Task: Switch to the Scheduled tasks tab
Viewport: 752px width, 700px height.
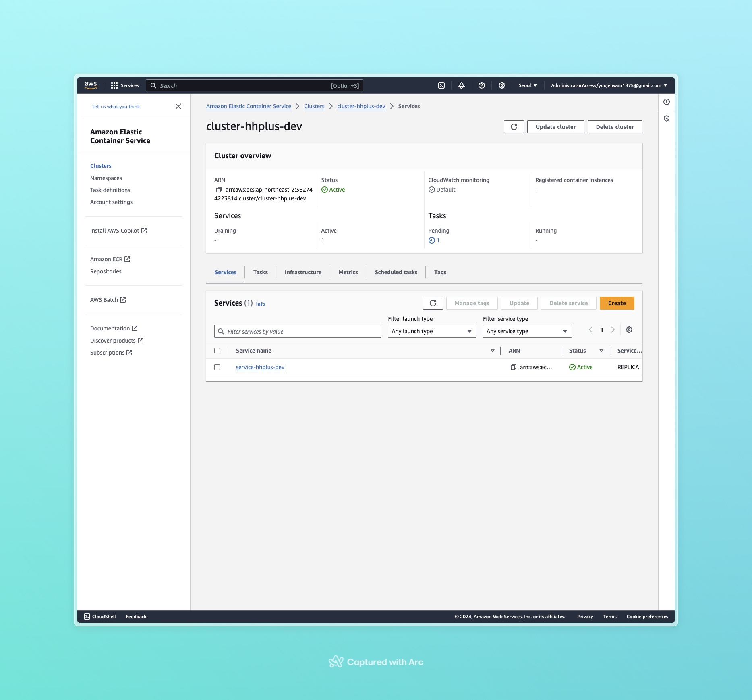Action: point(396,272)
